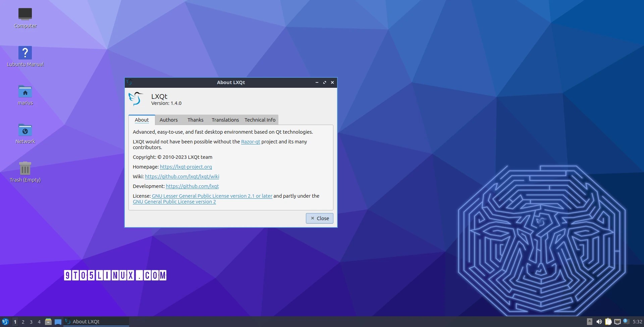Click the window menu icon in the title bar
The height and width of the screenshot is (327, 644).
pyautogui.click(x=129, y=82)
